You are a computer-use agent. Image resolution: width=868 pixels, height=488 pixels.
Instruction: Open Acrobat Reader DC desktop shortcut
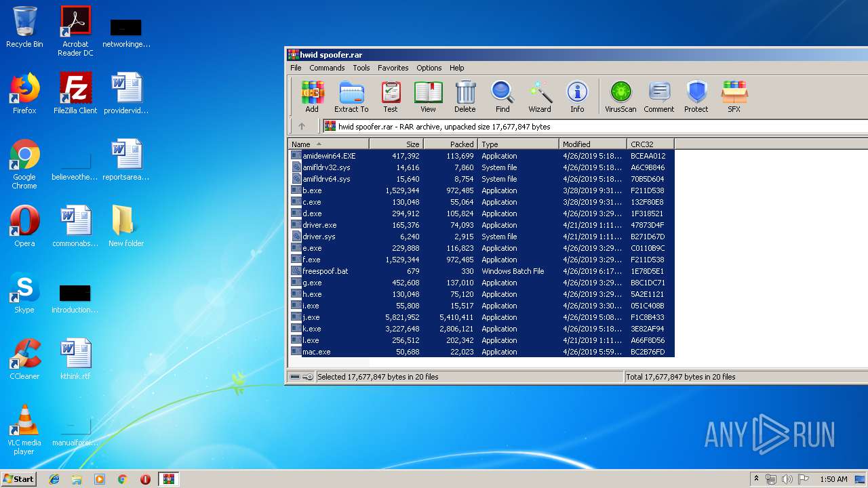coord(75,31)
